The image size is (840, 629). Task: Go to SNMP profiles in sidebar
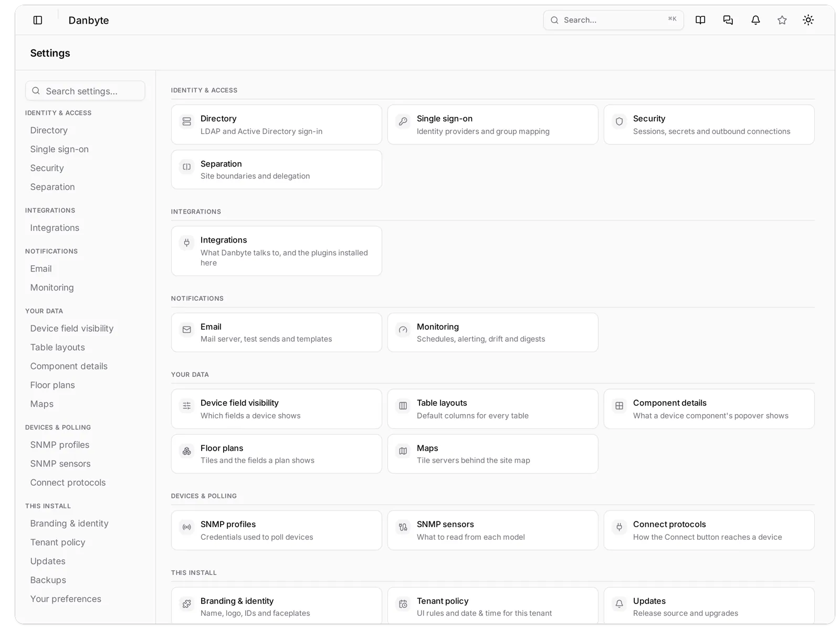click(60, 445)
